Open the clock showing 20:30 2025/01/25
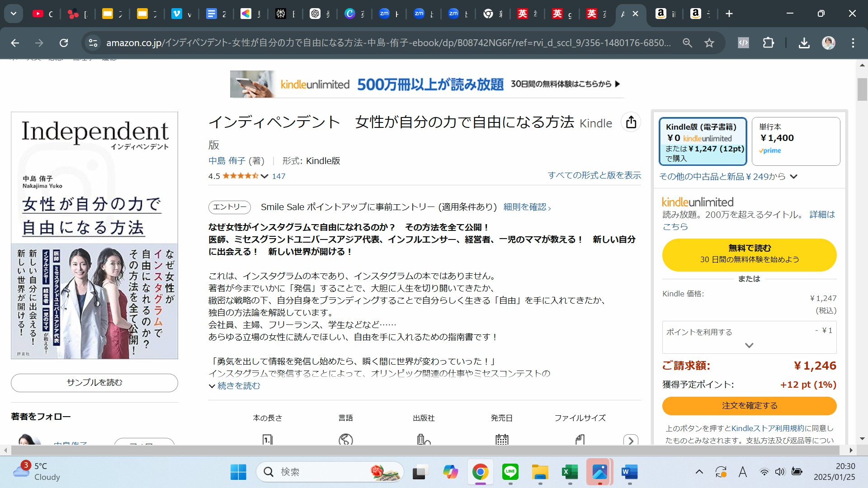This screenshot has width=868, height=488. tap(834, 472)
